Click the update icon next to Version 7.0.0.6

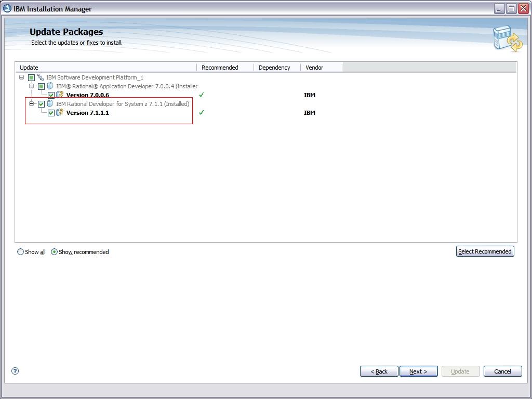[60, 95]
